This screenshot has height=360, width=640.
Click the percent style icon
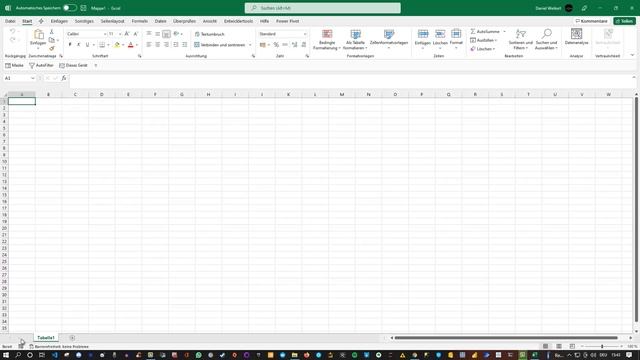pos(276,44)
